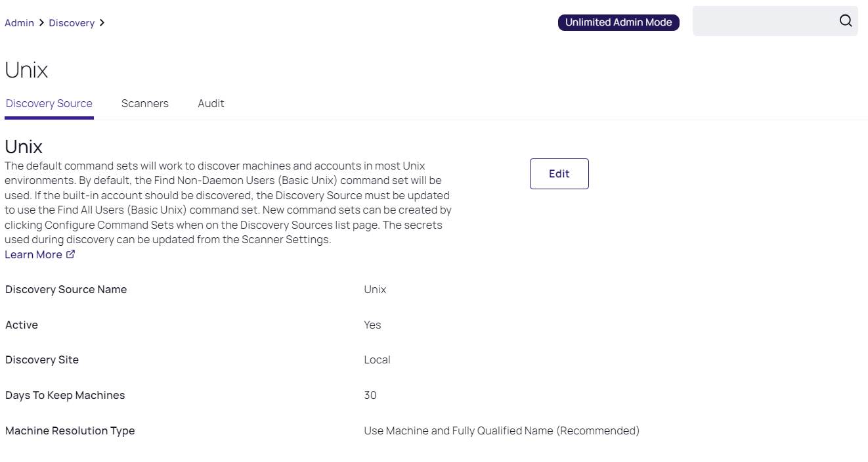Click the Active value 'Yes'
Image resolution: width=868 pixels, height=462 pixels.
tap(372, 325)
